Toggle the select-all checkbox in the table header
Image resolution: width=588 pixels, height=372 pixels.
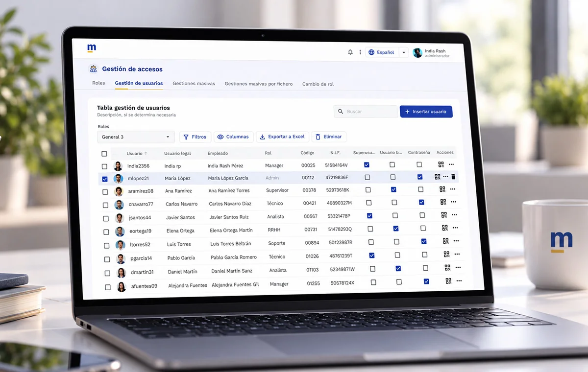tap(104, 154)
